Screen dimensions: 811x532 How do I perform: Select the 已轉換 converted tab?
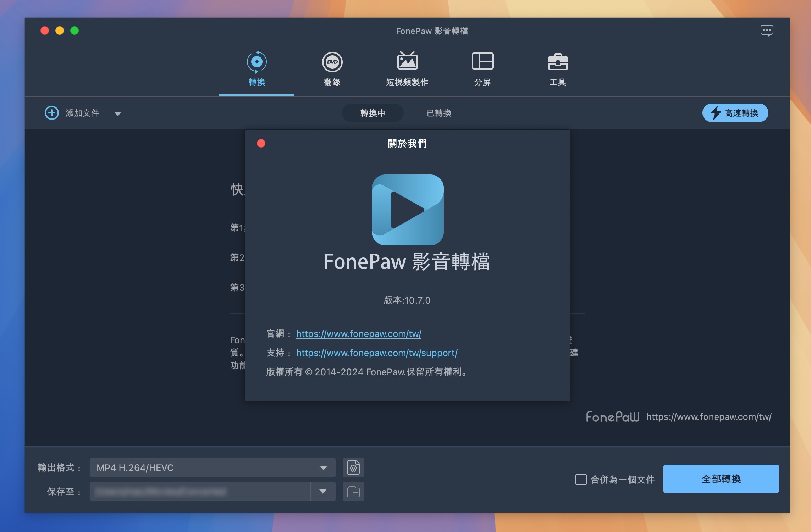click(x=439, y=113)
